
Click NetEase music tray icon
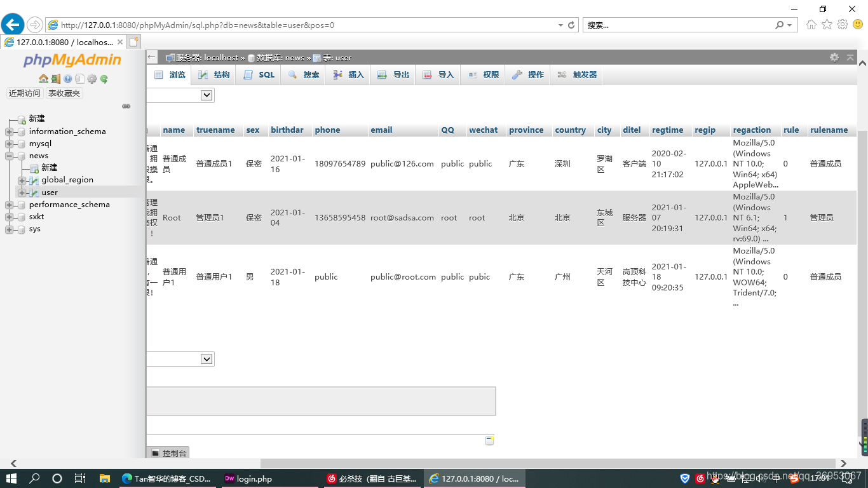click(x=700, y=478)
